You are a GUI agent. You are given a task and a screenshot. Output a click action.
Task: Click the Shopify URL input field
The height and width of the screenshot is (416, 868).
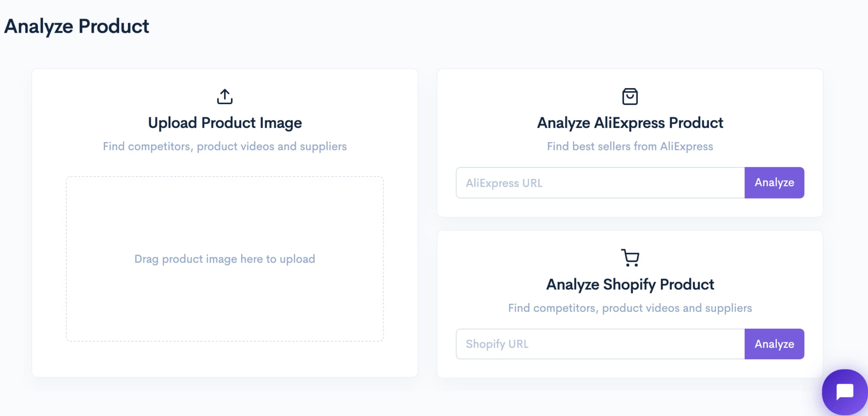coord(600,344)
